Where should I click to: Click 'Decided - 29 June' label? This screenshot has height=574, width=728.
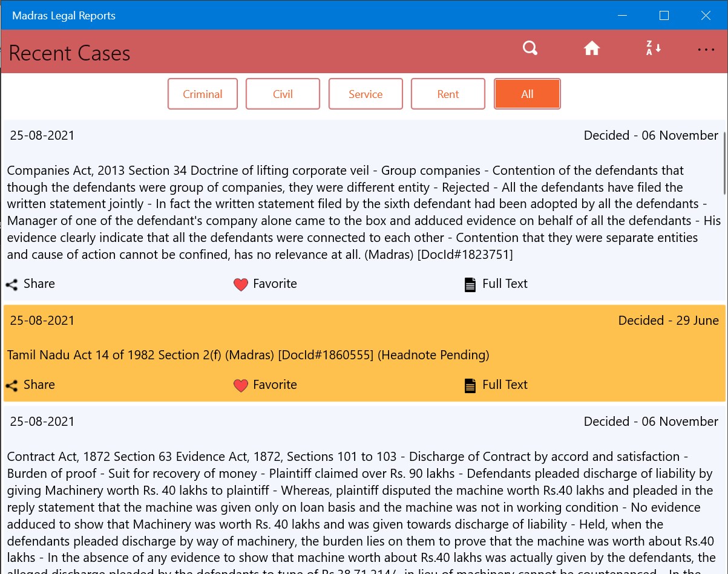pos(668,321)
